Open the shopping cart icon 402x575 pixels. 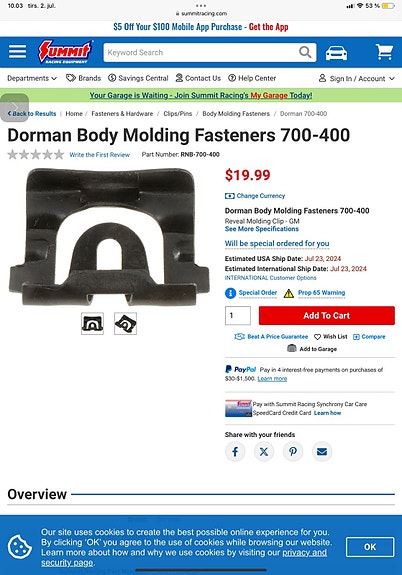click(x=384, y=52)
